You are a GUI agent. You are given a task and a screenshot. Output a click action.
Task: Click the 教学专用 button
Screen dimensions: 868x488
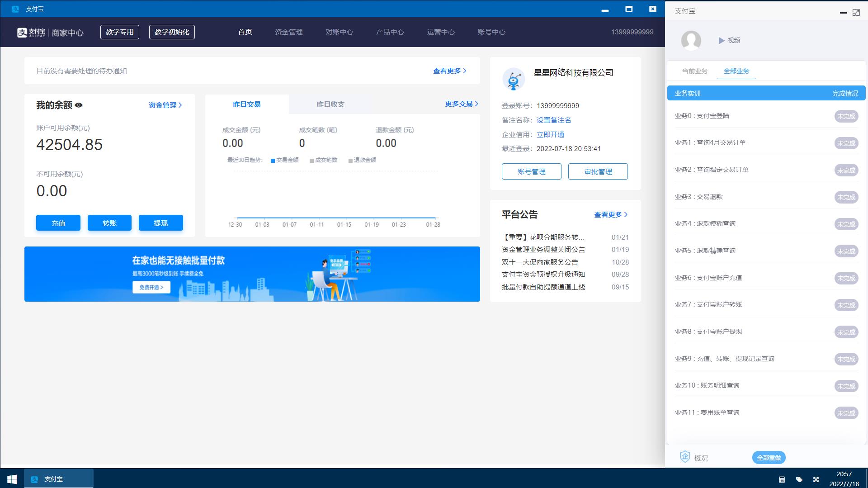[120, 32]
